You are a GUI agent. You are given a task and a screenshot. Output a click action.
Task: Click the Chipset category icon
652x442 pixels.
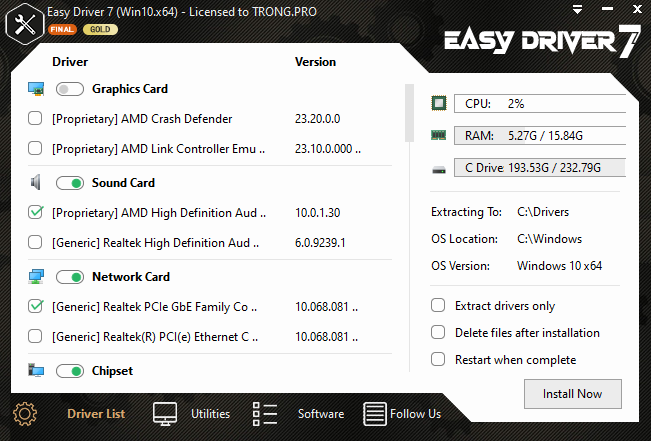tap(36, 370)
